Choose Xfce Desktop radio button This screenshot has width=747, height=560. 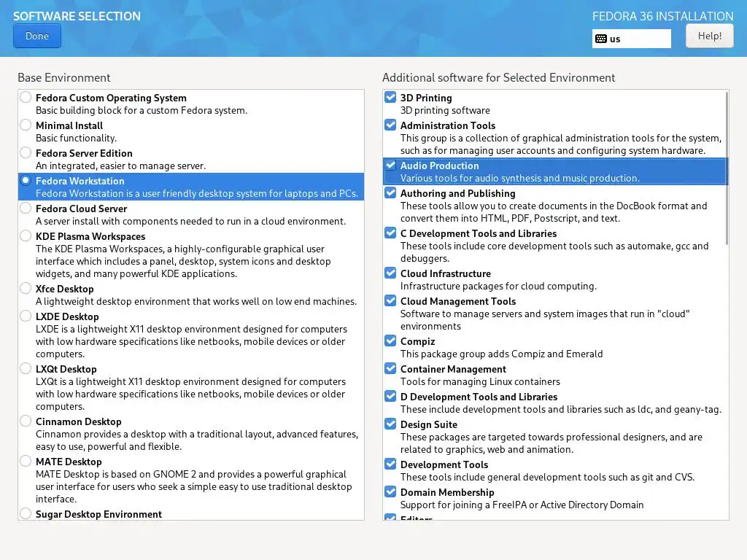[26, 288]
